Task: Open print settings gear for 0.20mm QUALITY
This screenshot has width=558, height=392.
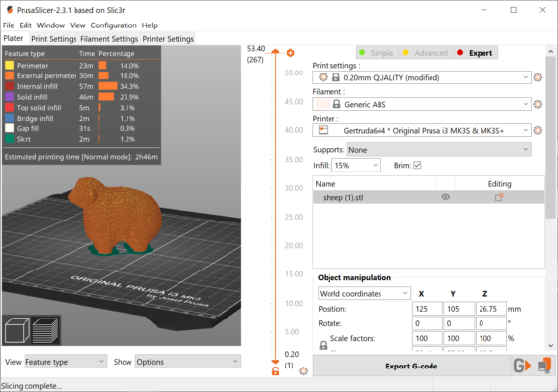Action: [x=538, y=77]
